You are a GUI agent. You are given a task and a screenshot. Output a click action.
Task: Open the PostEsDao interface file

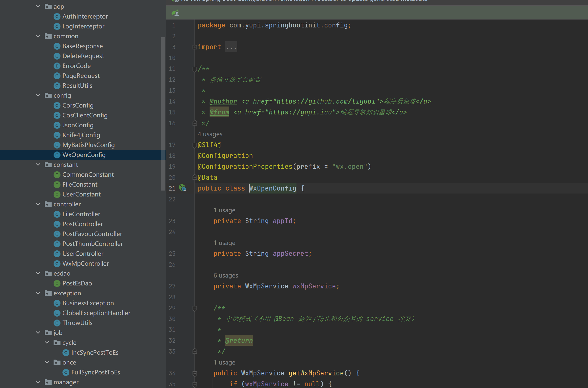[x=77, y=283]
